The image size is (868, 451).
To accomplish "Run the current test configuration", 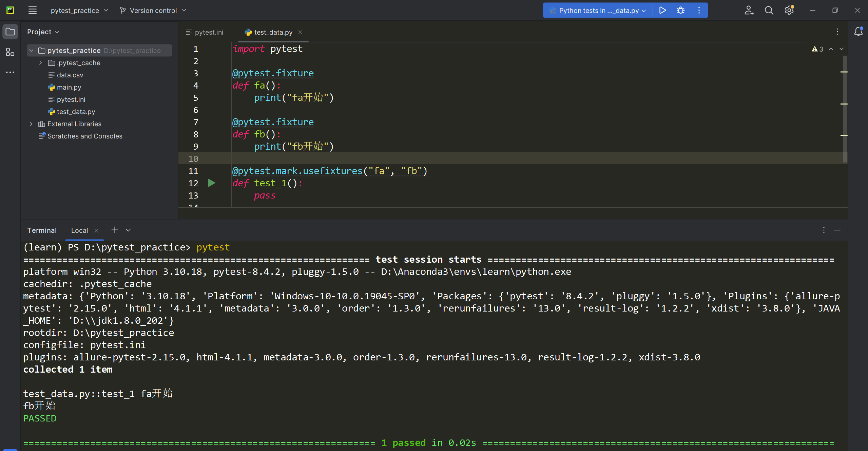I will [x=662, y=11].
